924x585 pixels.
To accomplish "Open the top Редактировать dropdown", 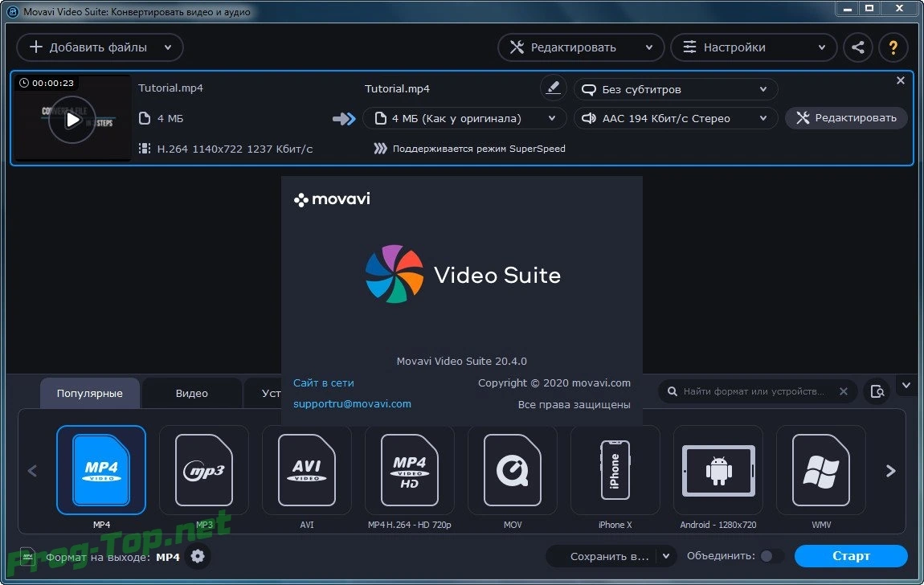I will [x=581, y=47].
